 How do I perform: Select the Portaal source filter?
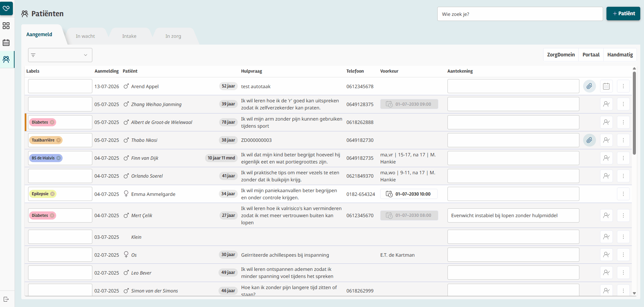(x=591, y=55)
